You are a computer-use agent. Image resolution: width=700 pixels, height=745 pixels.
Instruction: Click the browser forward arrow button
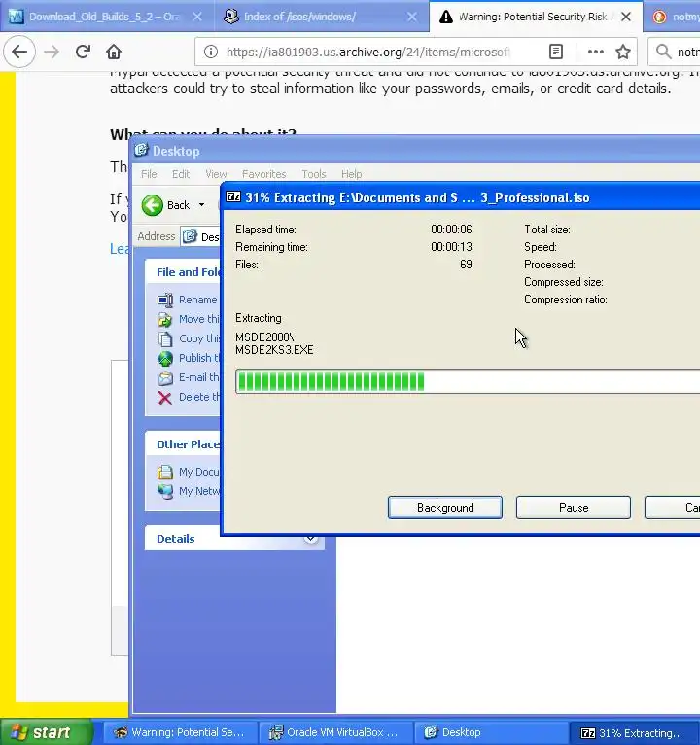pos(52,52)
